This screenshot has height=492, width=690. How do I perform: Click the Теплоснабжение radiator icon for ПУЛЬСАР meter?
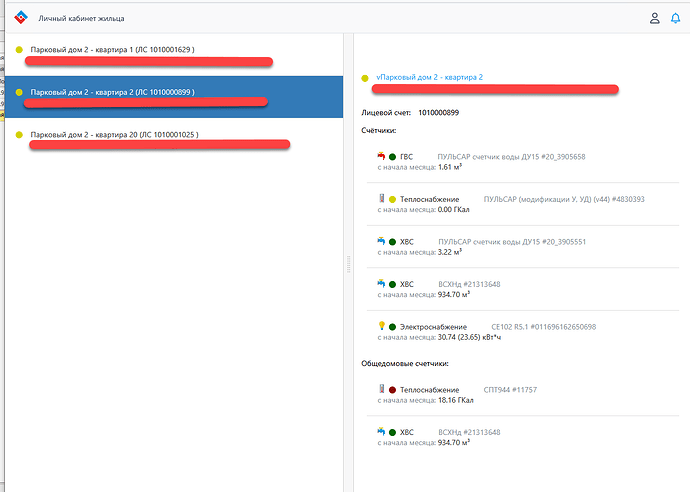tap(381, 199)
